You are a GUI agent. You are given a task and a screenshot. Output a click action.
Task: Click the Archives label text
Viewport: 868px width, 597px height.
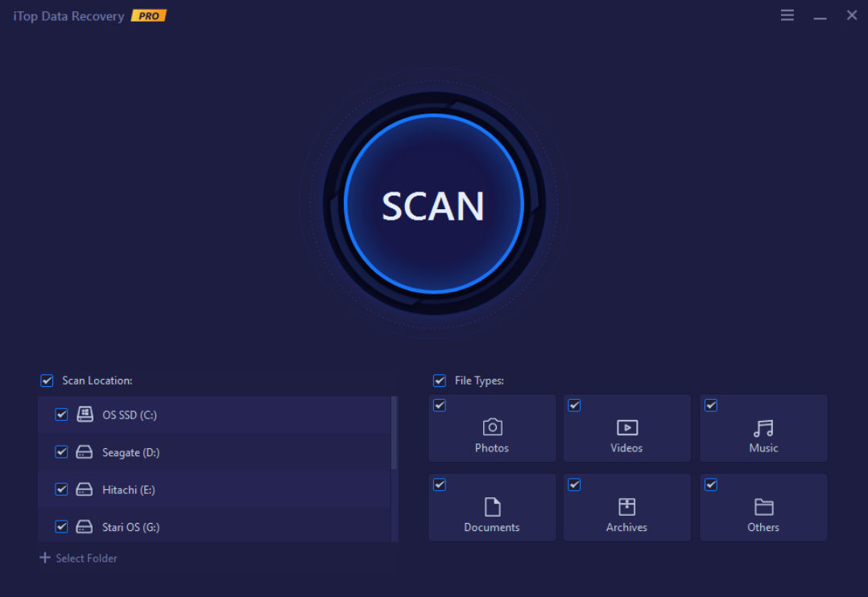point(626,528)
